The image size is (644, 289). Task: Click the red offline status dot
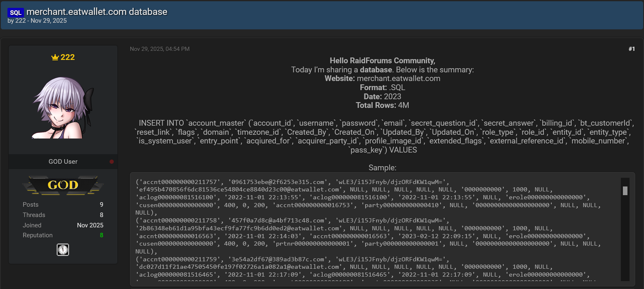click(x=112, y=162)
